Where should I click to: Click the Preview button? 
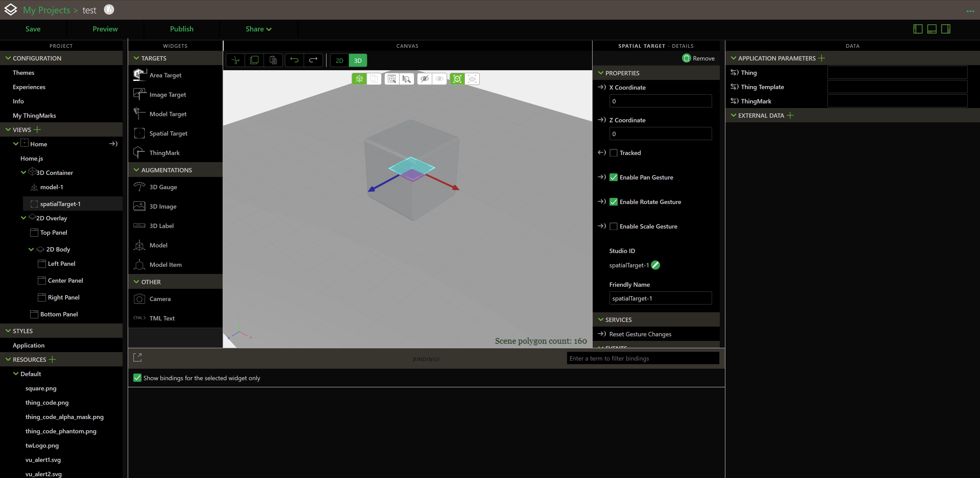(105, 29)
